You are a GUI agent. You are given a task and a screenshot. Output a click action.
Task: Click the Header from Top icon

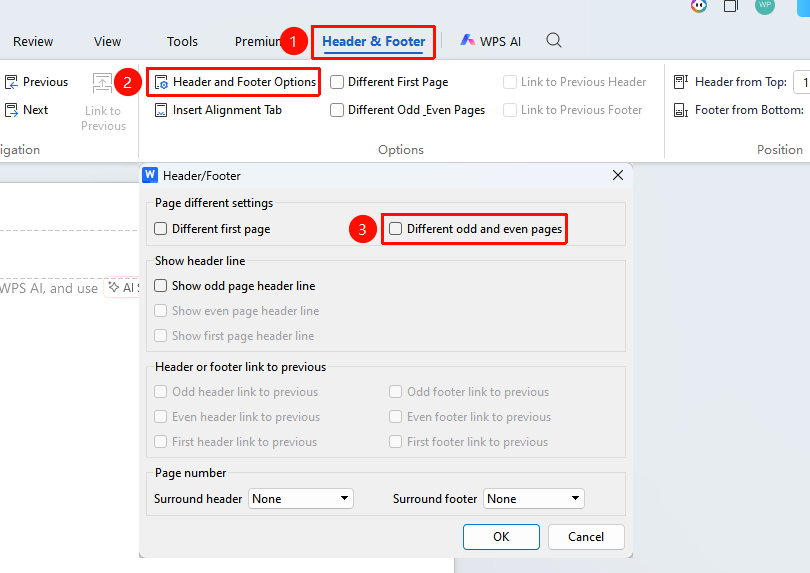[x=681, y=82]
